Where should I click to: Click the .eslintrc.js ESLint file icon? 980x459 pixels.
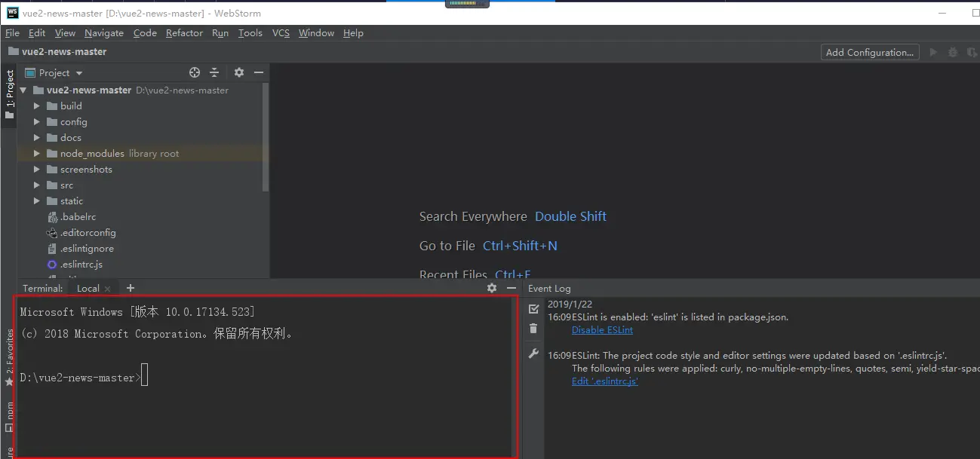coord(52,264)
